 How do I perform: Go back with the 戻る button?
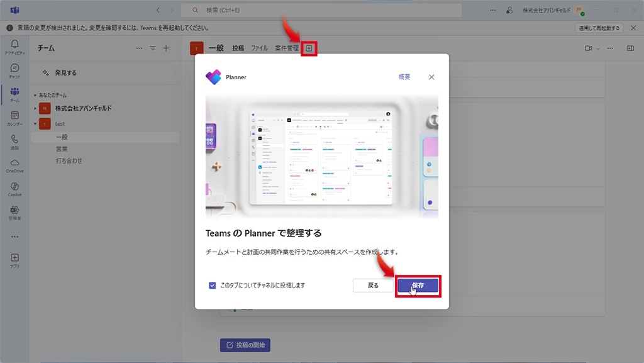click(373, 286)
